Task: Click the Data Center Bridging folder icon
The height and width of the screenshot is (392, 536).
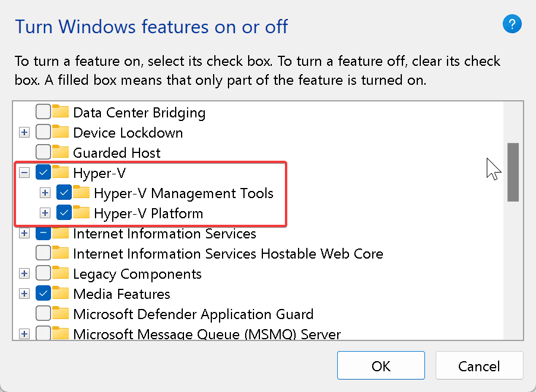Action: [x=61, y=111]
